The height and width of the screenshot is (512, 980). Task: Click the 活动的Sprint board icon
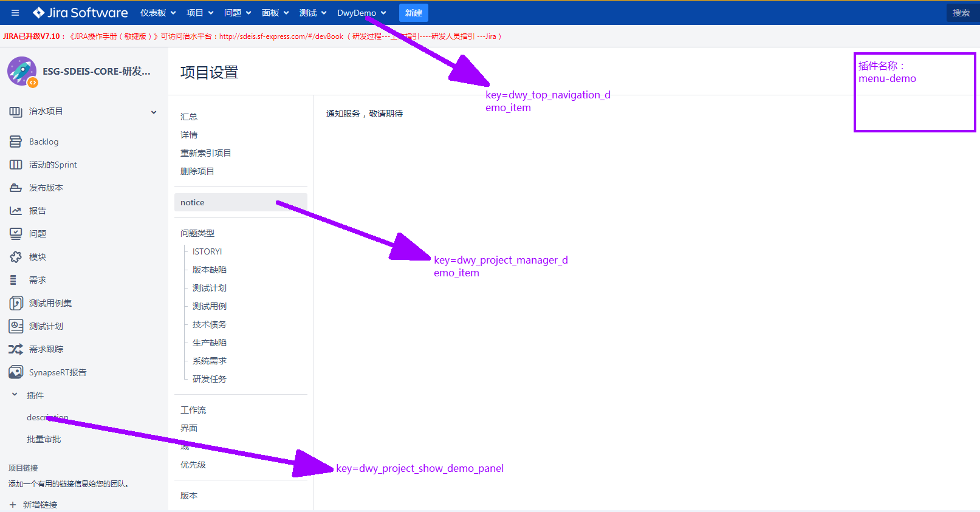(16, 165)
